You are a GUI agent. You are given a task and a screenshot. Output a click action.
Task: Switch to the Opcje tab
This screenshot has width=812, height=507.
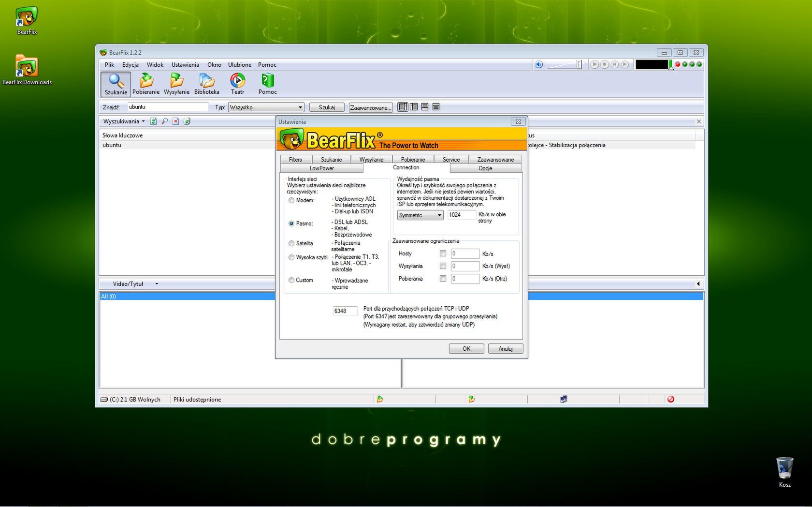485,168
